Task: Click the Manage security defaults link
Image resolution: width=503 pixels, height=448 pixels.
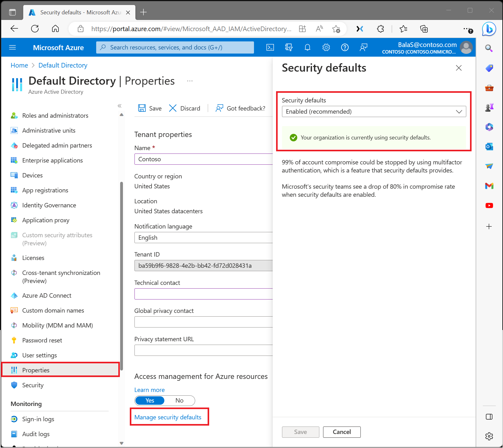Action: pos(167,417)
